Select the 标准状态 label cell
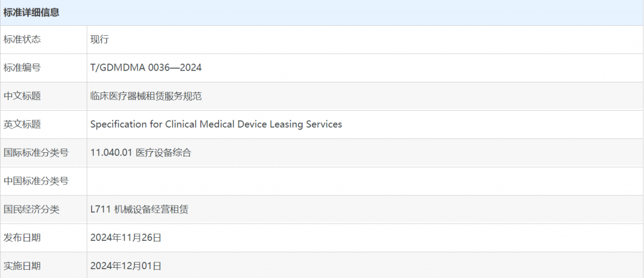The image size is (644, 278). tap(43, 40)
